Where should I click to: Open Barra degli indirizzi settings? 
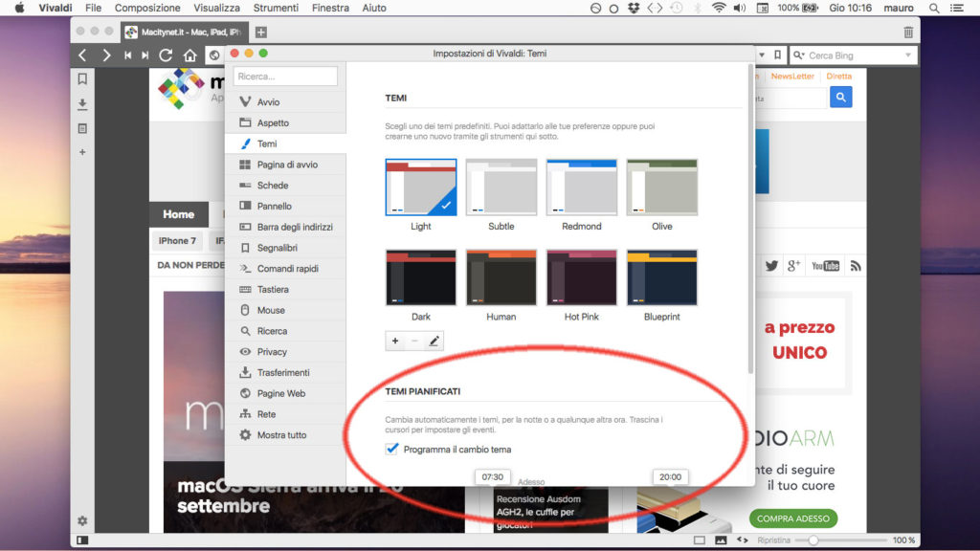coord(285,227)
